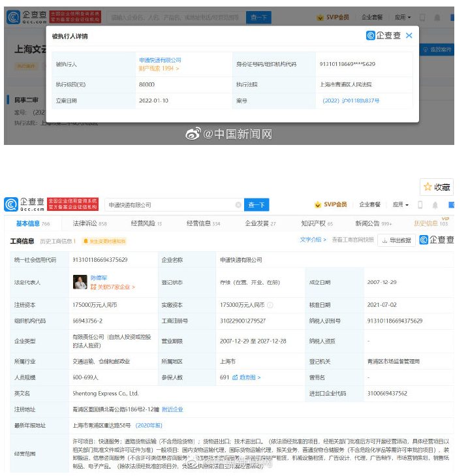Open 附近企业 link
Image resolution: width=468 pixels, height=476 pixels.
(172, 409)
